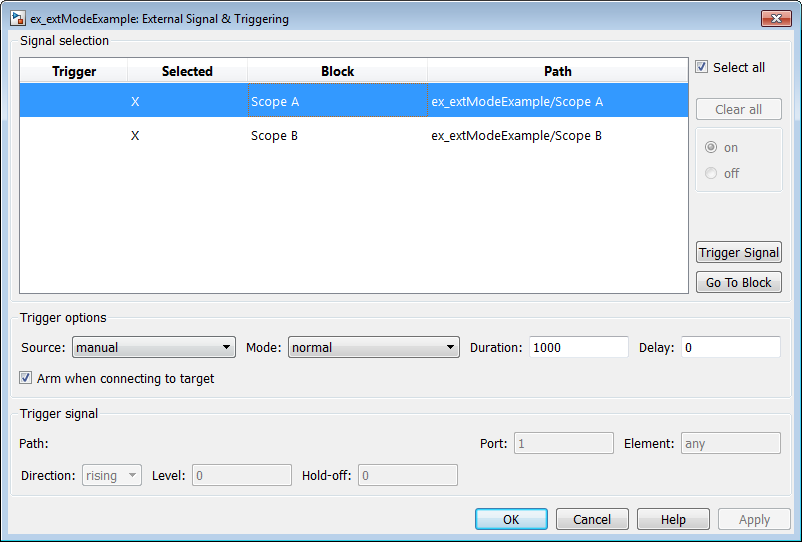The width and height of the screenshot is (802, 542).
Task: Click the Delay input field
Action: [730, 347]
